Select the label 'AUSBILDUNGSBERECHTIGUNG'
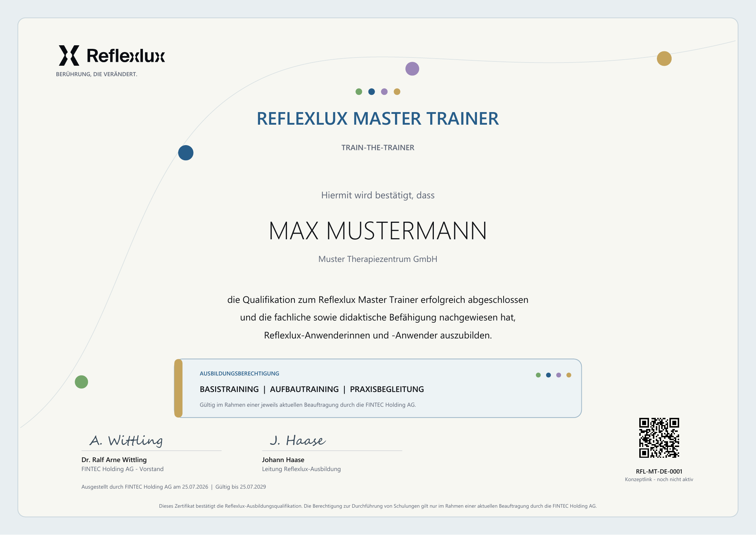Image resolution: width=756 pixels, height=535 pixels. click(x=240, y=374)
